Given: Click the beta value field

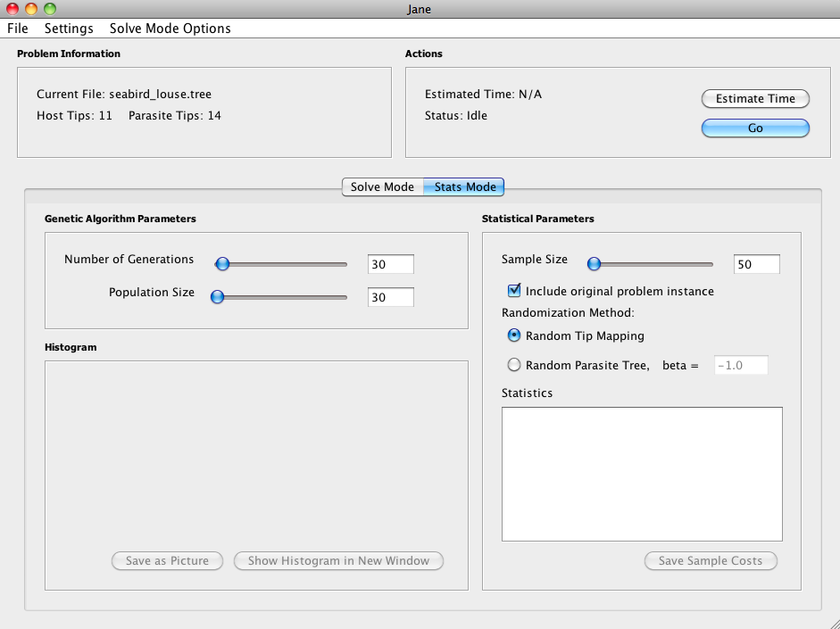Looking at the screenshot, I should click(x=741, y=365).
